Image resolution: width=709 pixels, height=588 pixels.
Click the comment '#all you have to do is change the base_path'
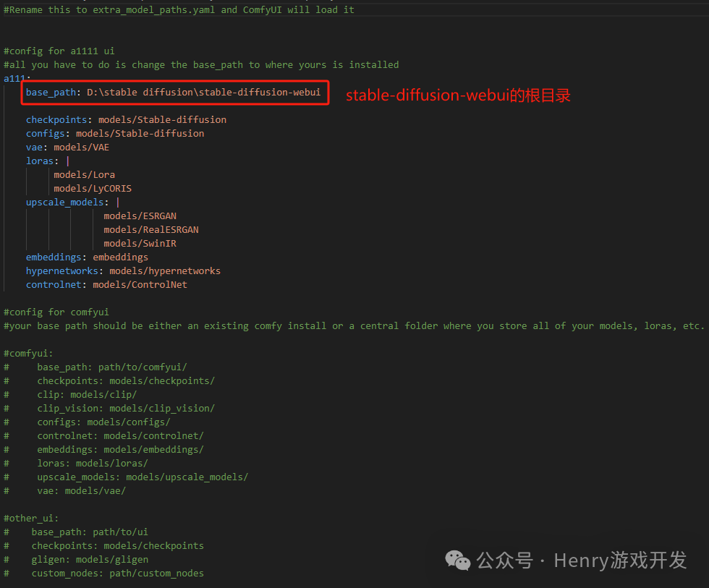click(123, 64)
